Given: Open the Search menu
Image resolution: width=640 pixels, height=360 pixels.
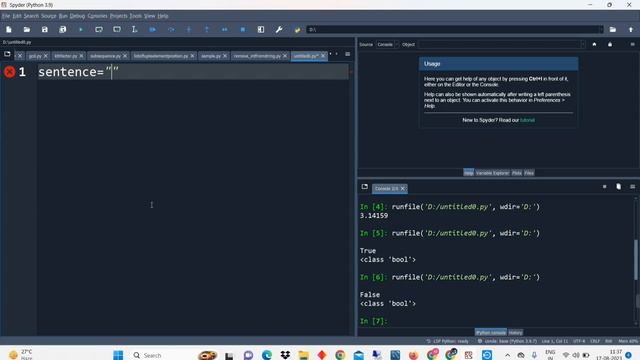Looking at the screenshot, I should coord(31,16).
